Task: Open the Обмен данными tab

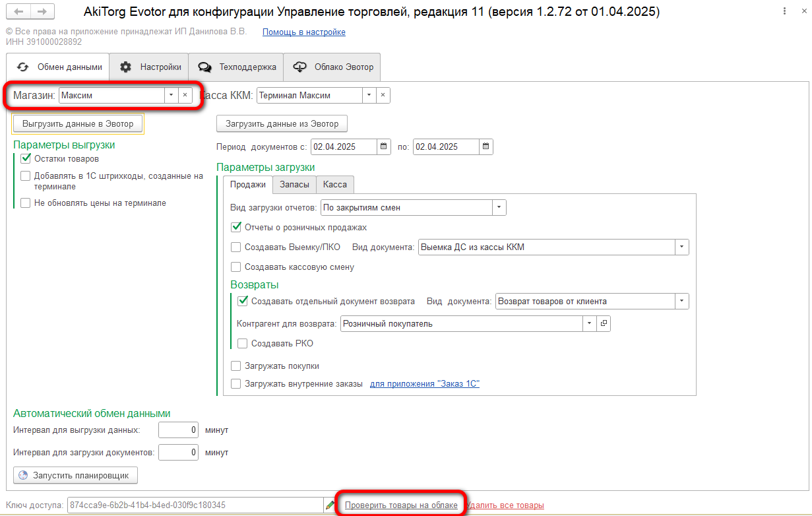Action: coord(58,67)
